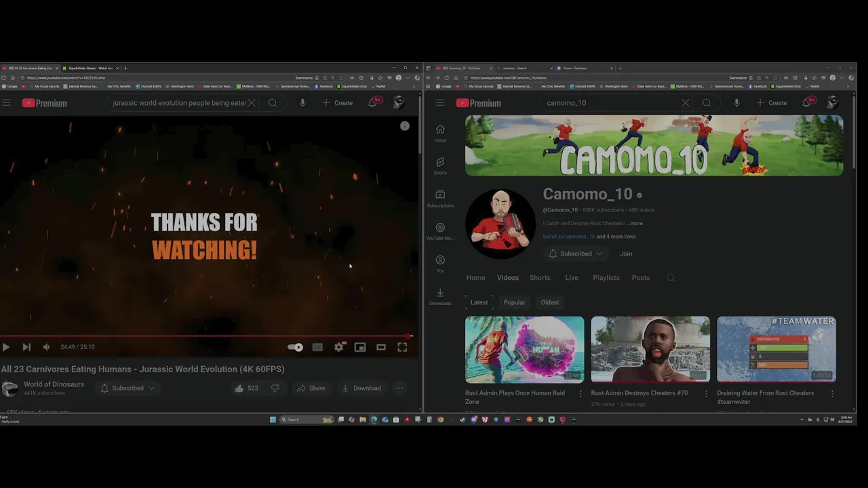
Task: Start voice search in right window
Action: (x=736, y=103)
